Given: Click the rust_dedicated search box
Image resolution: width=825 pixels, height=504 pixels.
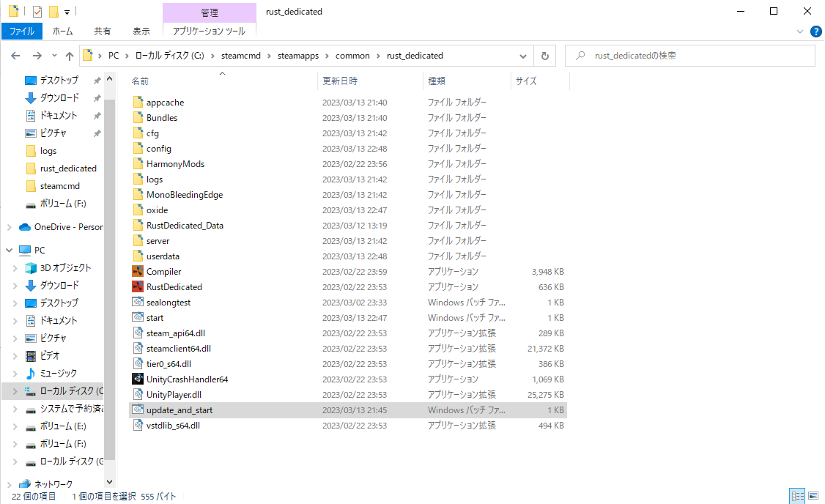Looking at the screenshot, I should tap(689, 56).
